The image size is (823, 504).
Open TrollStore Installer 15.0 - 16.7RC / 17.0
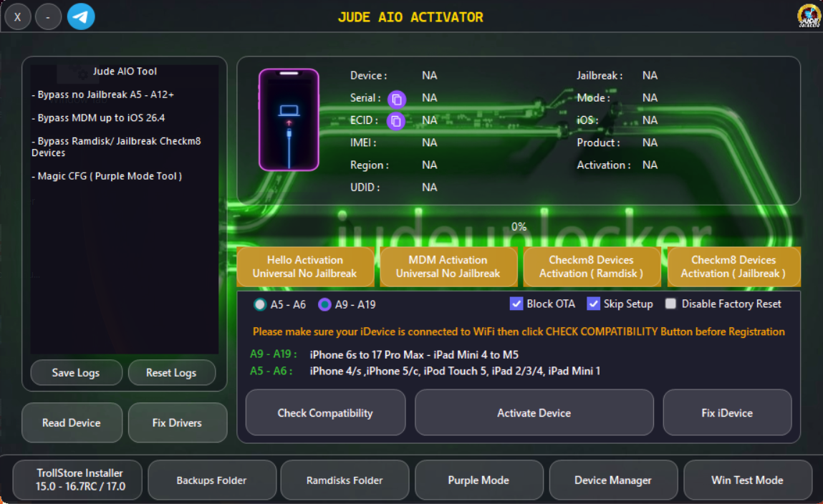(x=77, y=480)
